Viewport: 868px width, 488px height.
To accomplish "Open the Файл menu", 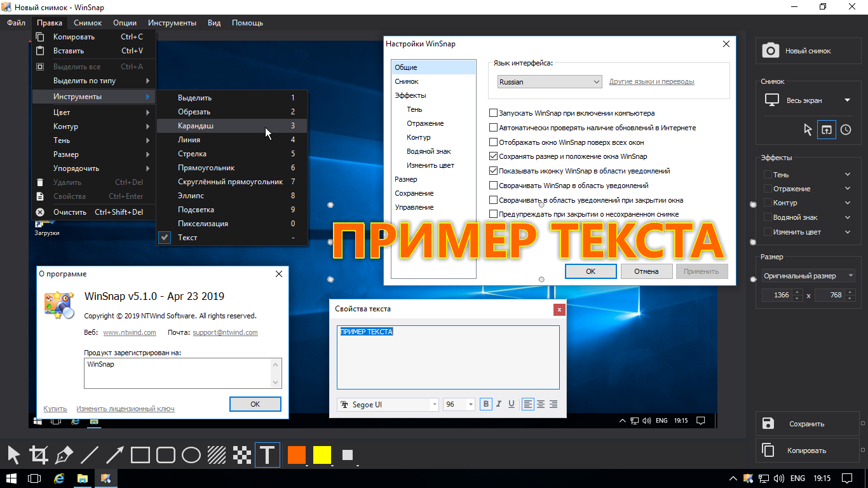I will point(17,23).
